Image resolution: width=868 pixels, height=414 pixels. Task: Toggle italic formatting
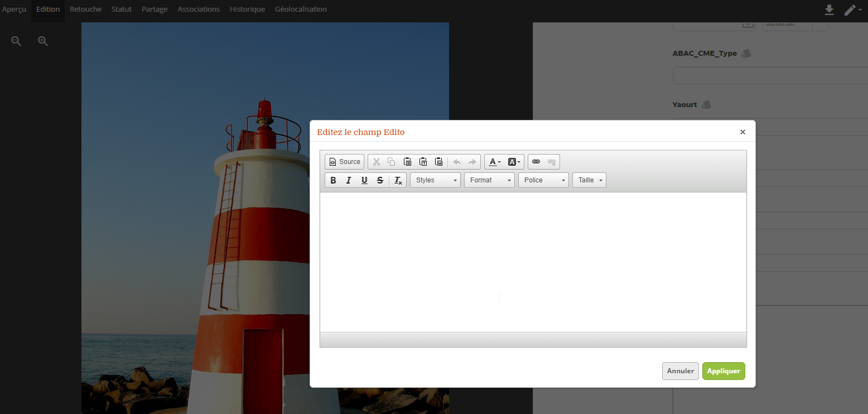pos(349,180)
